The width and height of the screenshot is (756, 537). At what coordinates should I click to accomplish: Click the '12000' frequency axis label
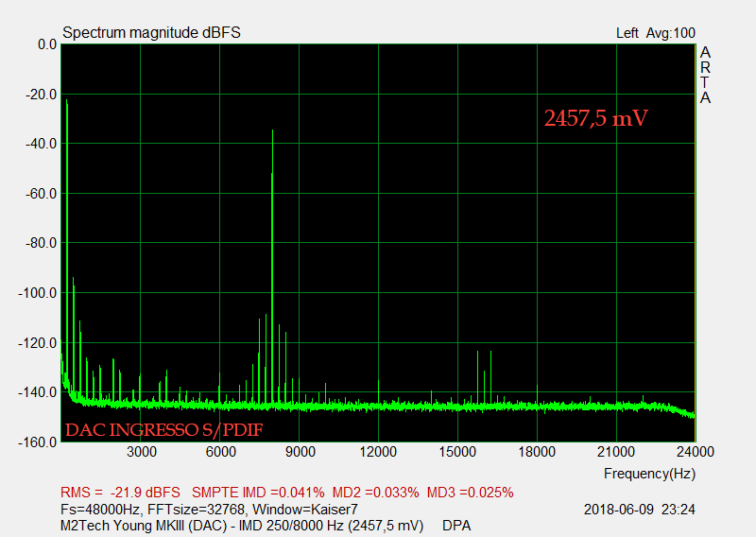click(379, 452)
